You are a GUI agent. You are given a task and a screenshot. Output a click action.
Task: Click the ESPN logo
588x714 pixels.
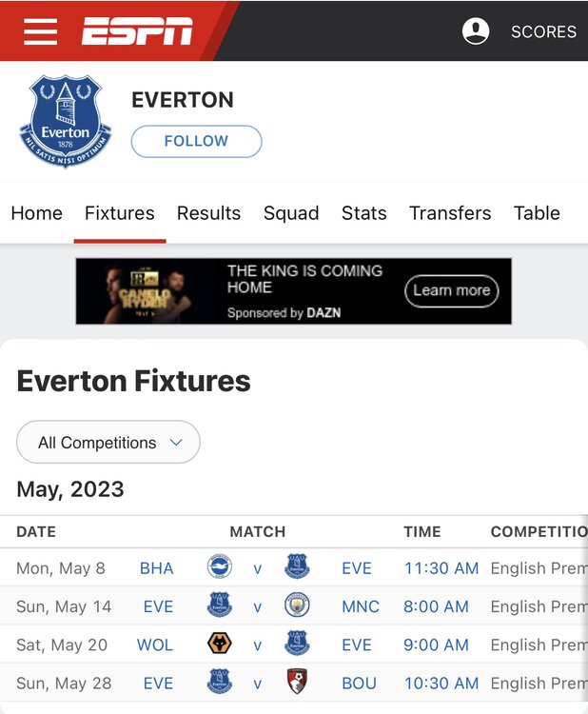click(x=137, y=31)
